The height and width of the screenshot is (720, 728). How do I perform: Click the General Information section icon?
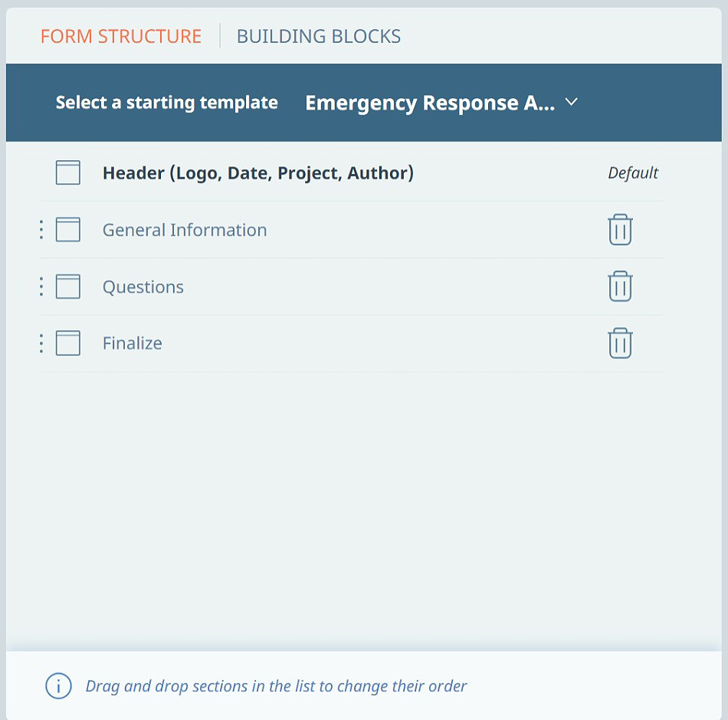67,230
